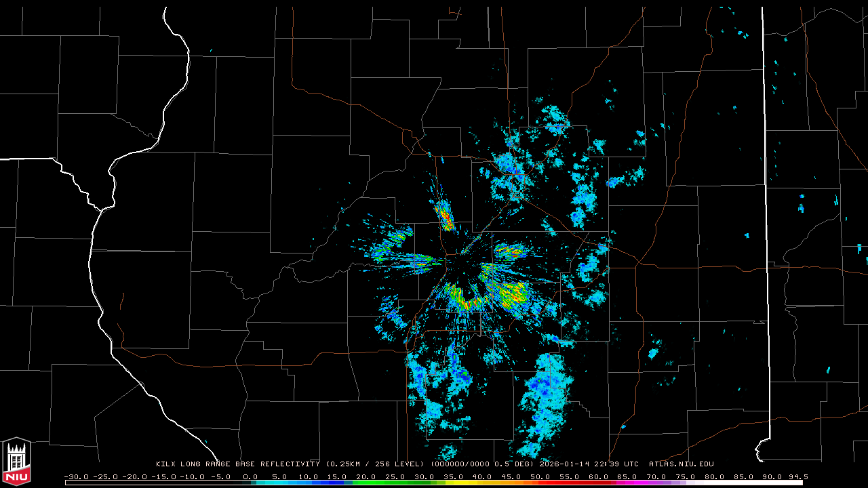Click the 75.0 reflectivity scale label
Screen dimensions: 868x488
click(x=687, y=476)
